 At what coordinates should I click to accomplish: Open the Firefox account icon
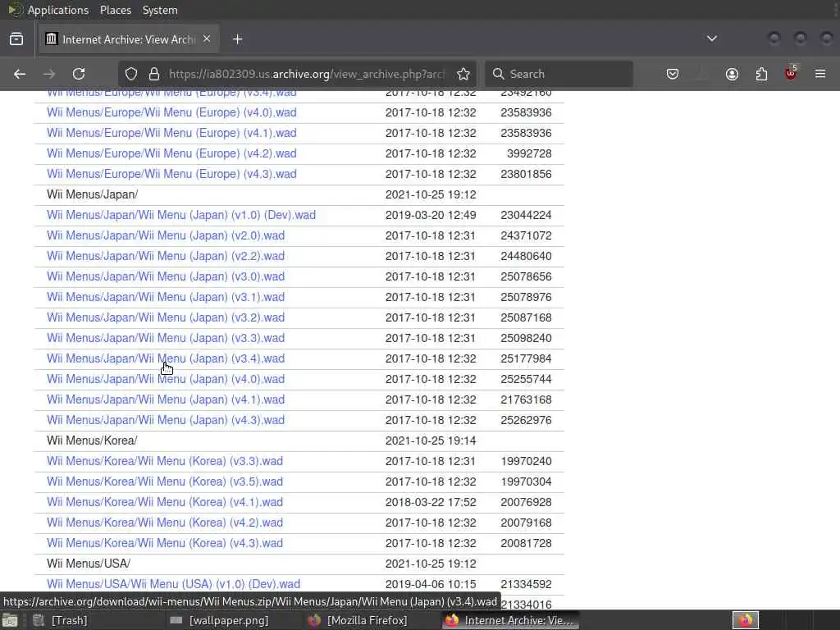732,74
